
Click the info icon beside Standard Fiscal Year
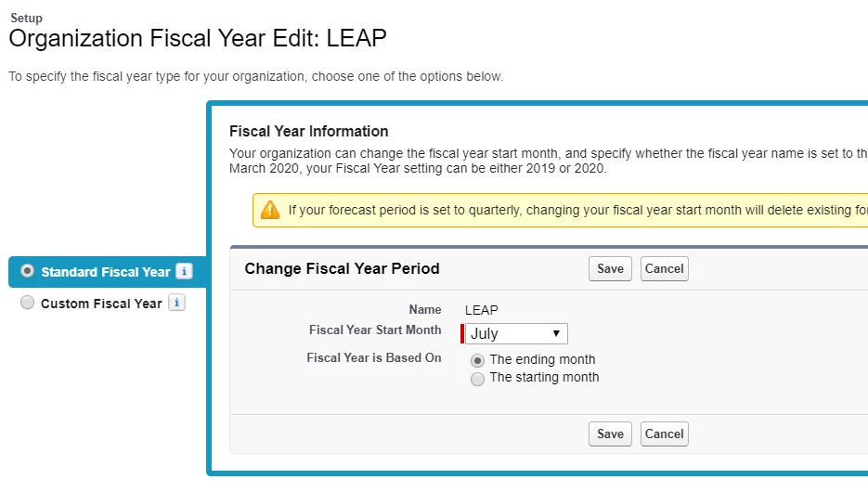pyautogui.click(x=184, y=271)
